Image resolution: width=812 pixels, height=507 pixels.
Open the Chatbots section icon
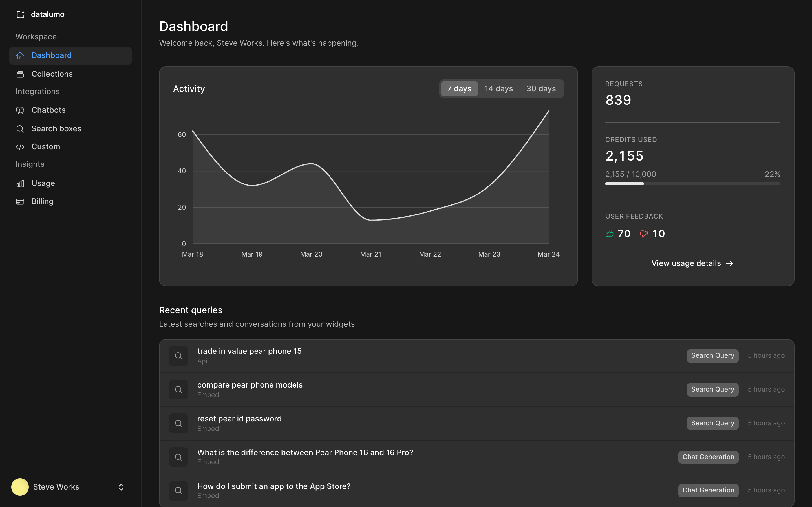[x=21, y=110]
